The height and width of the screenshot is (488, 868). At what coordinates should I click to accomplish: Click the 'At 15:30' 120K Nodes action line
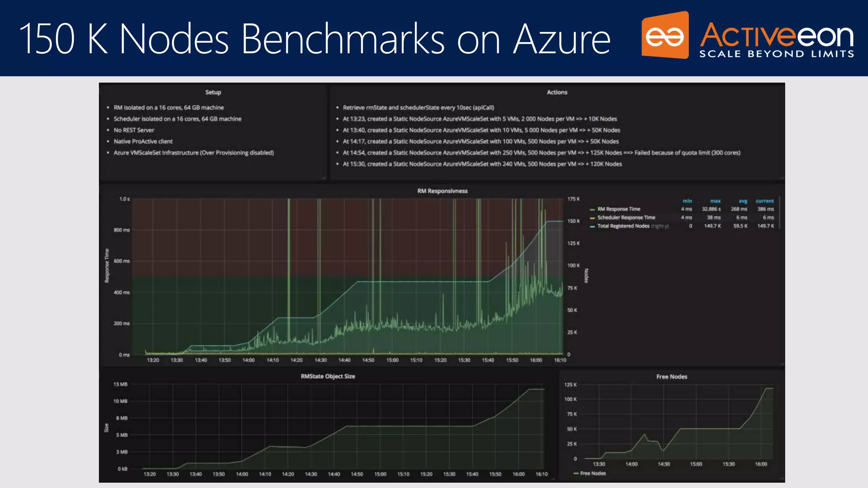pos(482,164)
